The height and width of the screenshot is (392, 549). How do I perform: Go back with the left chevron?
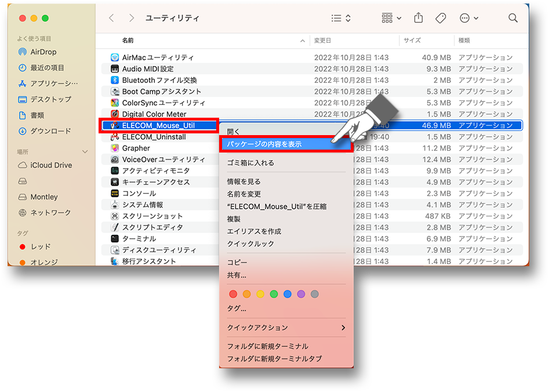111,18
